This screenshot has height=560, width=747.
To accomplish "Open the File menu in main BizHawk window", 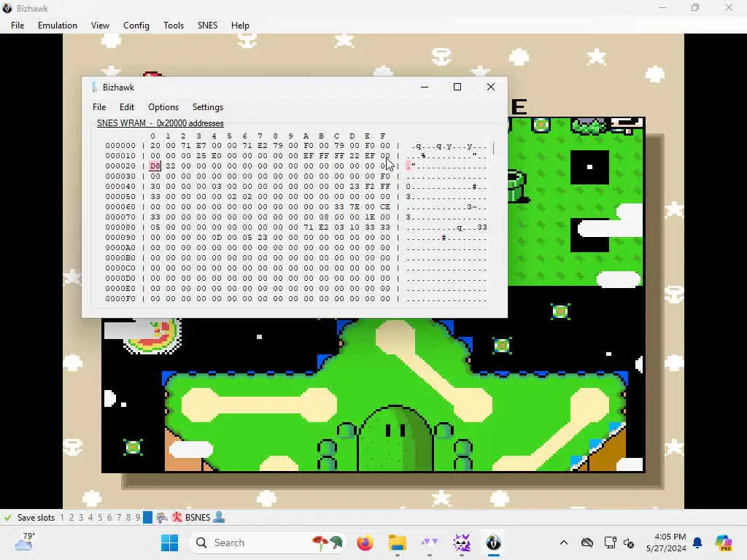I will (18, 26).
